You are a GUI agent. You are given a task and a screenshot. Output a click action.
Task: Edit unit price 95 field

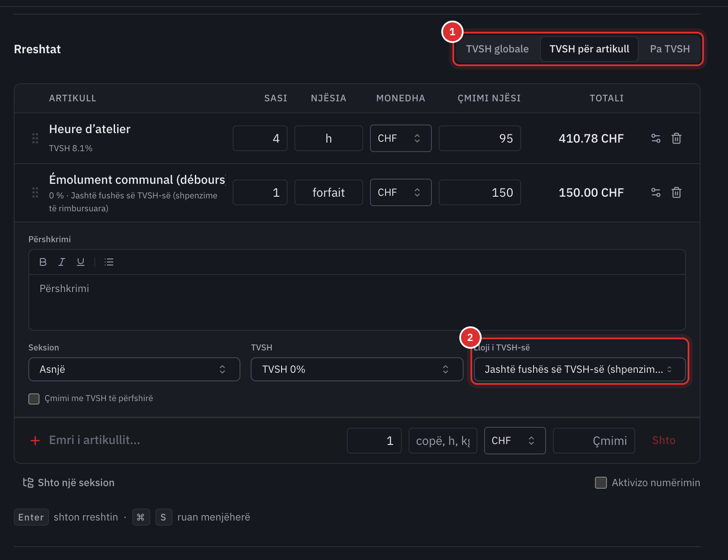click(480, 138)
